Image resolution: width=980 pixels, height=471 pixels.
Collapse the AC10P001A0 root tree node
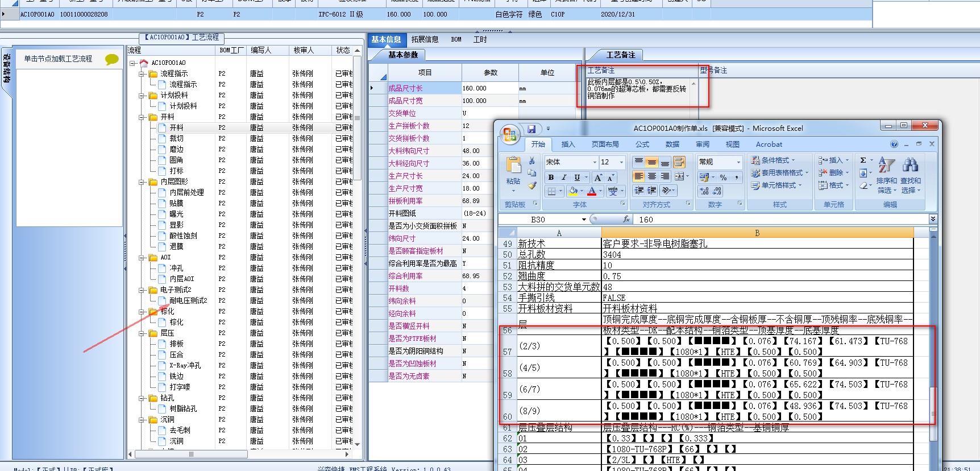click(x=132, y=63)
